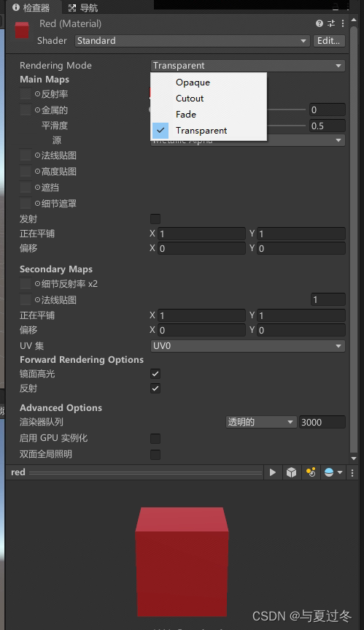This screenshot has width=364, height=630.
Task: Enable 启用 GPU 实例化 checkbox
Action: pos(155,438)
